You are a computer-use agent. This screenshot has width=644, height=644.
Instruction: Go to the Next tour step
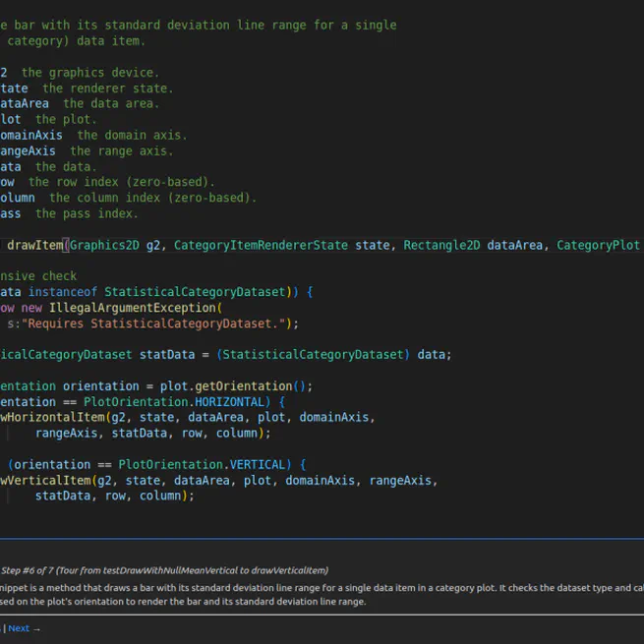click(19, 628)
